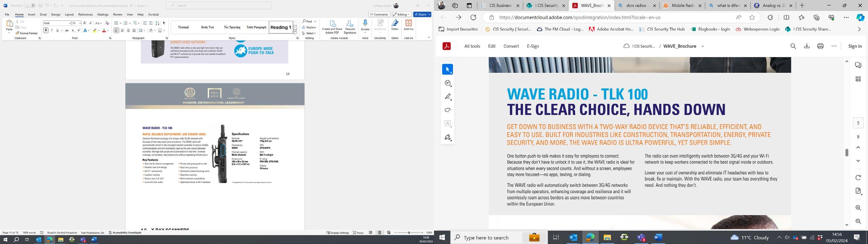Image resolution: width=868 pixels, height=244 pixels.
Task: Open the References tab in Word
Action: tap(85, 15)
